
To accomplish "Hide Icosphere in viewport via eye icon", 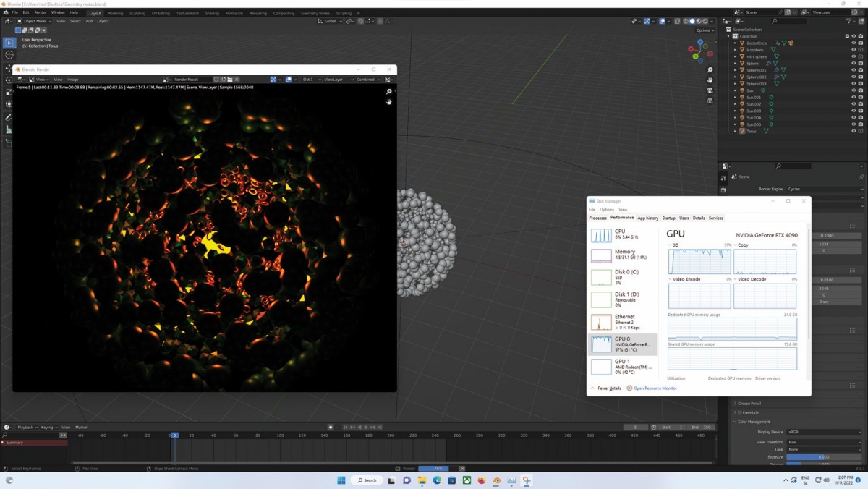I will tap(854, 50).
